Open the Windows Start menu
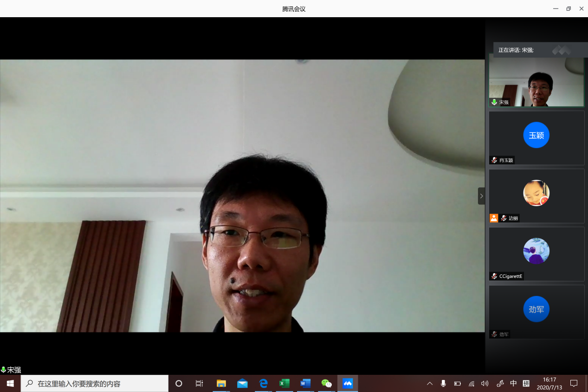This screenshot has height=392, width=588. pos(10,384)
